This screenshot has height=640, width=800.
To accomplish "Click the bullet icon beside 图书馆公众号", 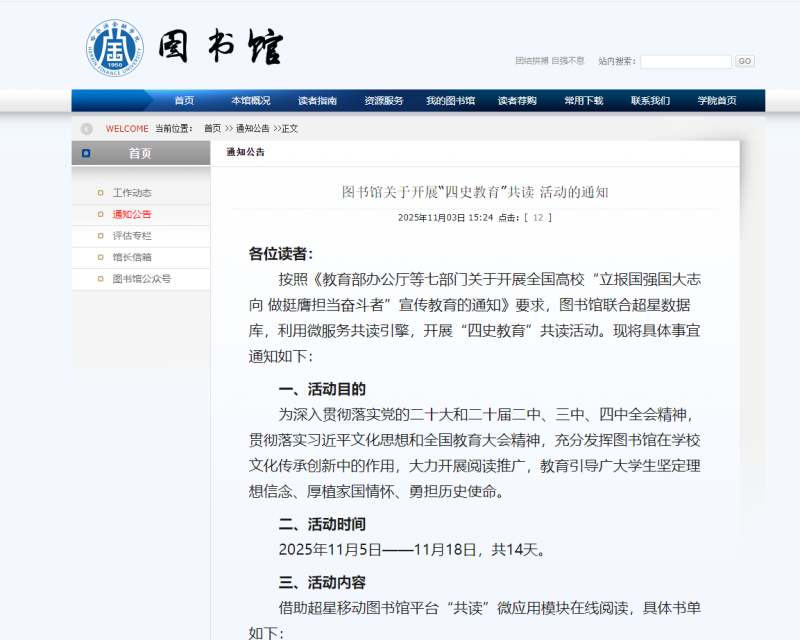I will pyautogui.click(x=100, y=279).
